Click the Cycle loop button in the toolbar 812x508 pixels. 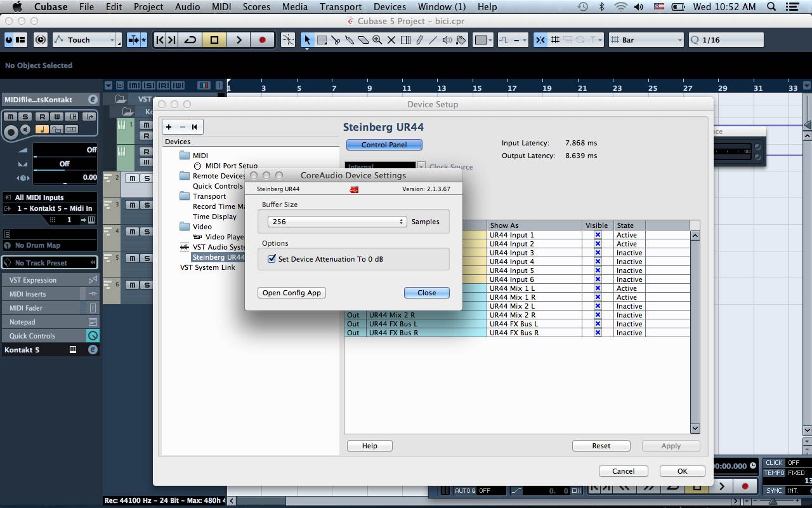coord(190,40)
